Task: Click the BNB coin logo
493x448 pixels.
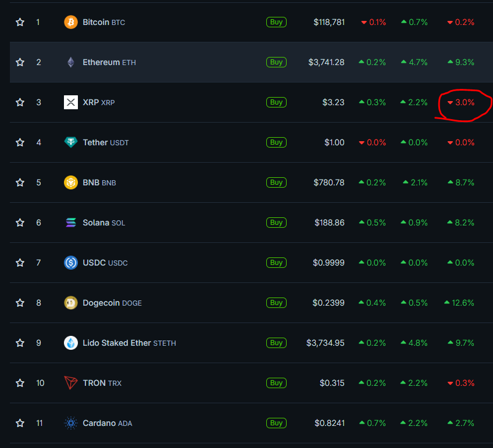Action: pyautogui.click(x=71, y=182)
